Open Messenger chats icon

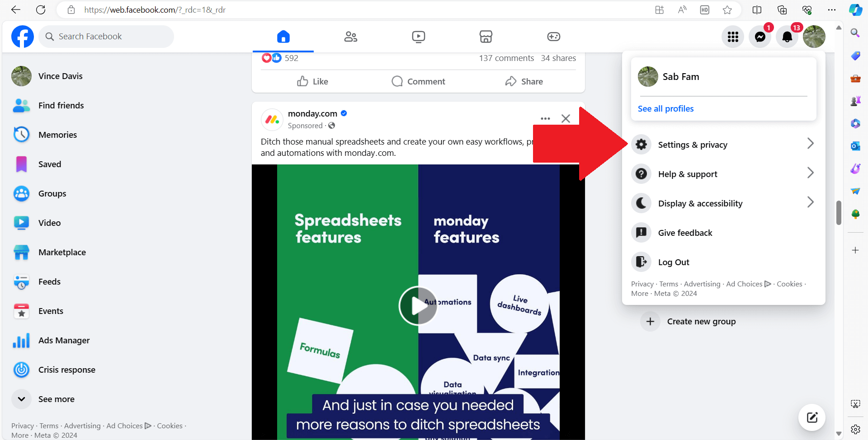point(760,37)
